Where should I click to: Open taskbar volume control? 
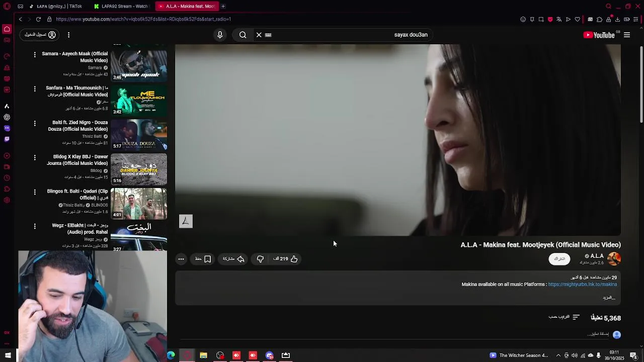574,355
